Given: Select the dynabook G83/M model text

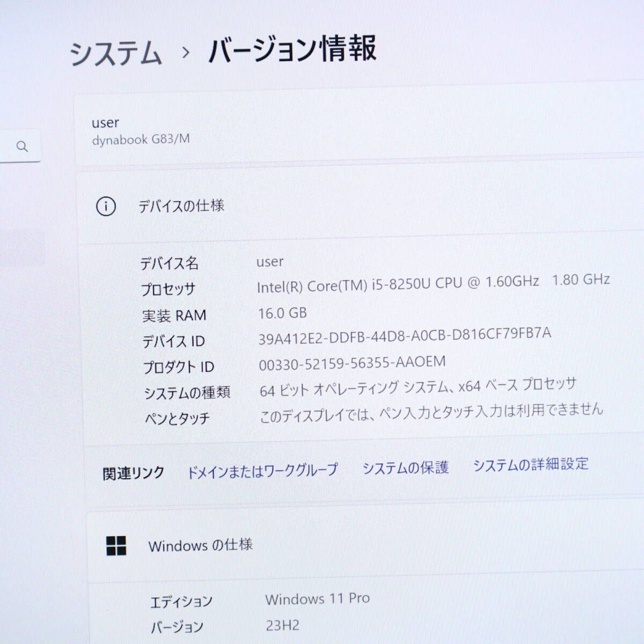Looking at the screenshot, I should [x=141, y=140].
